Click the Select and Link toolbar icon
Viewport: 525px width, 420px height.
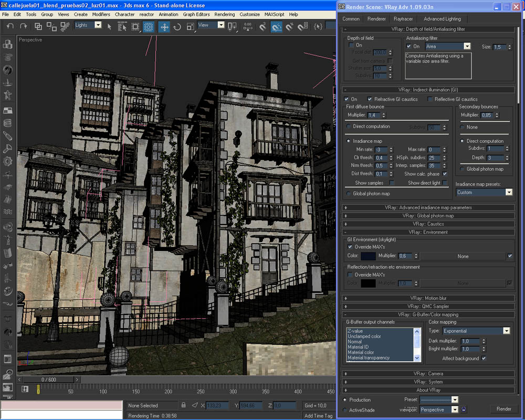click(38, 26)
